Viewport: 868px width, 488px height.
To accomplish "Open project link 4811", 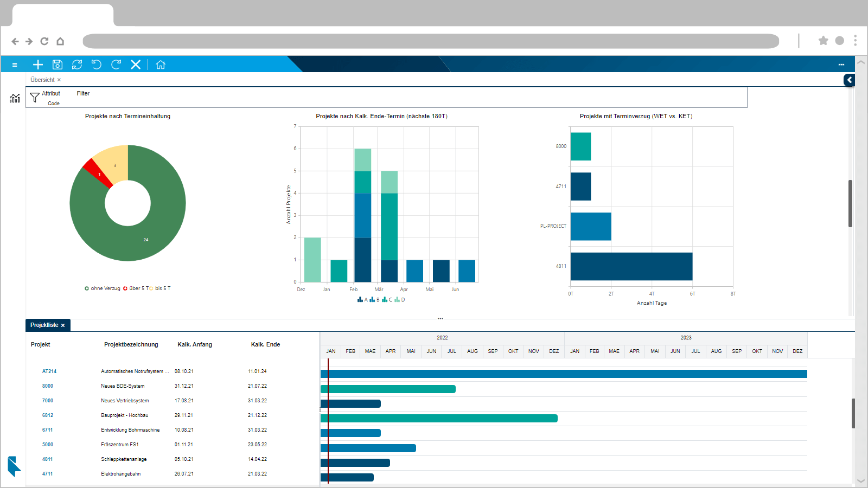I will click(48, 459).
